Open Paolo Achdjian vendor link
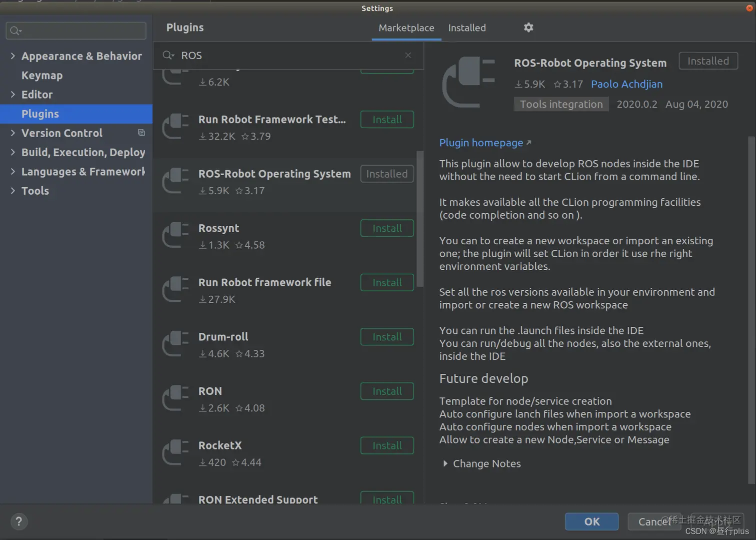This screenshot has width=756, height=540. coord(626,84)
